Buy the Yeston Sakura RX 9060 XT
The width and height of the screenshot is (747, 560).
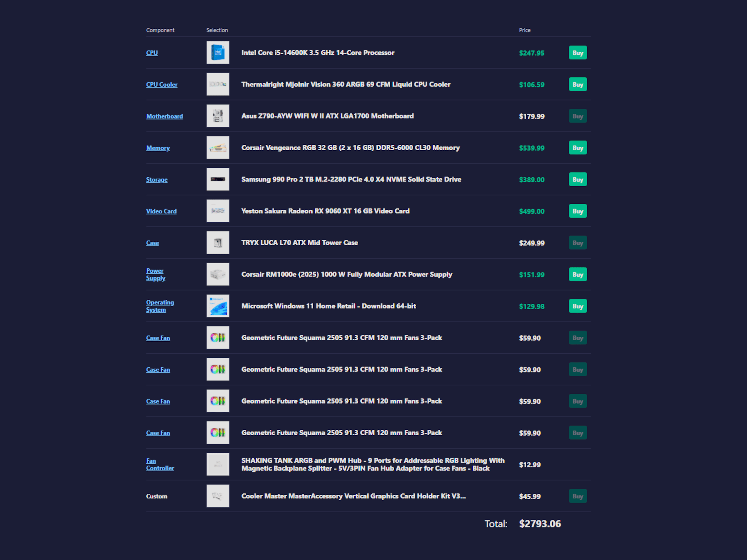point(578,211)
